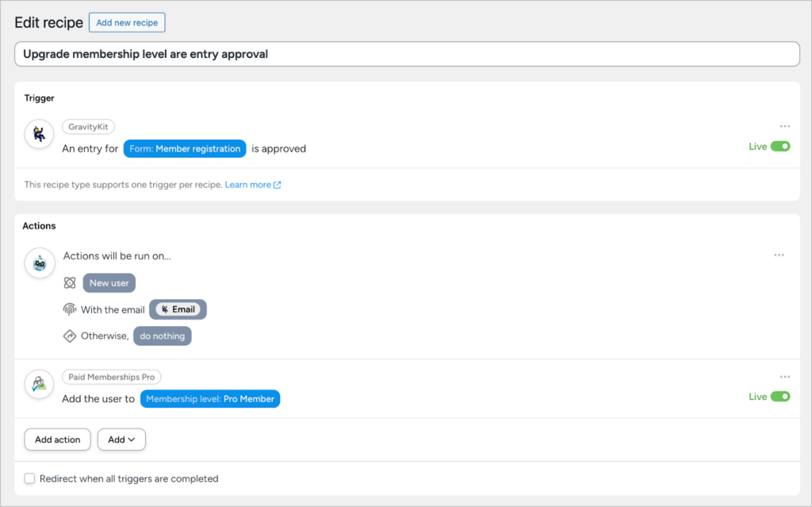Change the Form: Member registration selection
Viewport: 812px width, 507px height.
point(184,148)
